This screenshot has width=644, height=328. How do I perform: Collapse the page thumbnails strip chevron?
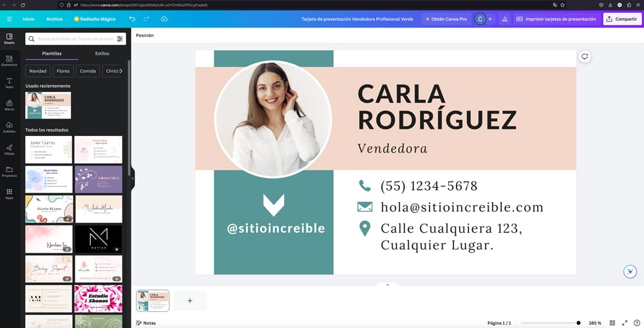[387, 284]
